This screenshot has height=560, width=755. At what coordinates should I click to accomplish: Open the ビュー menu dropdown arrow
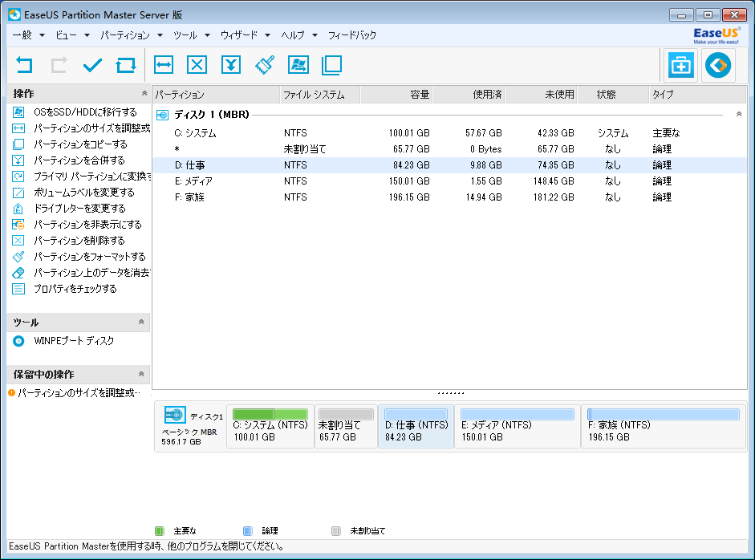[87, 35]
